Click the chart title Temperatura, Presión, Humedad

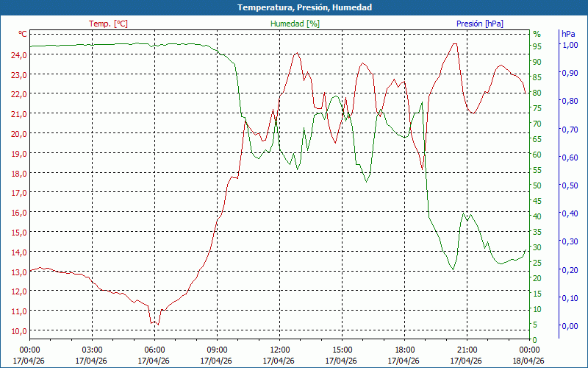click(x=294, y=7)
